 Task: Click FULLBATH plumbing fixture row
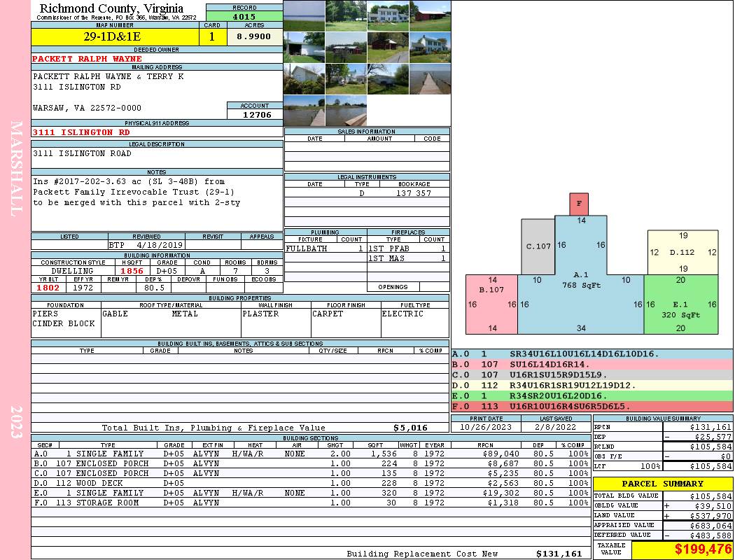click(x=325, y=248)
